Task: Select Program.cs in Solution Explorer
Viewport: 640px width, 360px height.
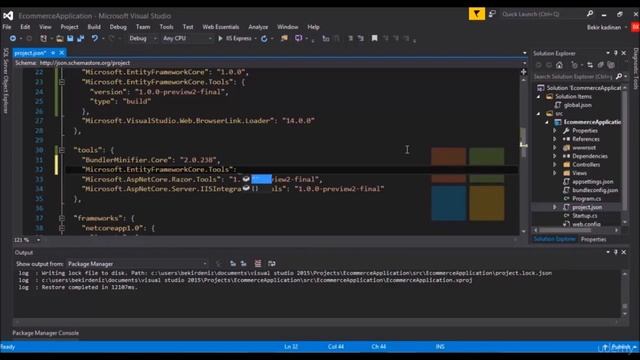Action: 587,199
